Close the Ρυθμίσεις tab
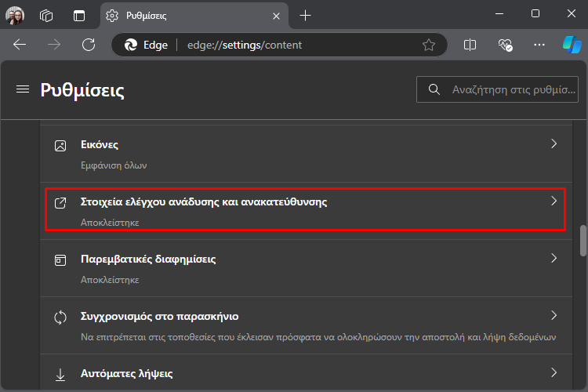Viewport: 588px width, 392px height. (277, 16)
